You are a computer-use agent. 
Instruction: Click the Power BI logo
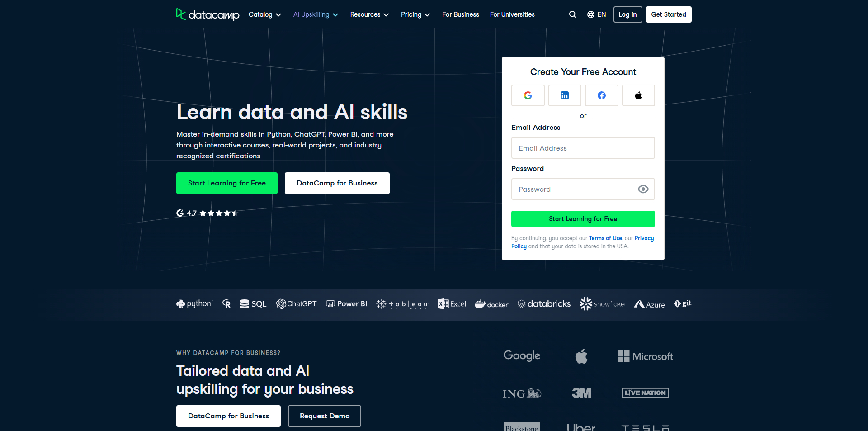click(x=346, y=303)
